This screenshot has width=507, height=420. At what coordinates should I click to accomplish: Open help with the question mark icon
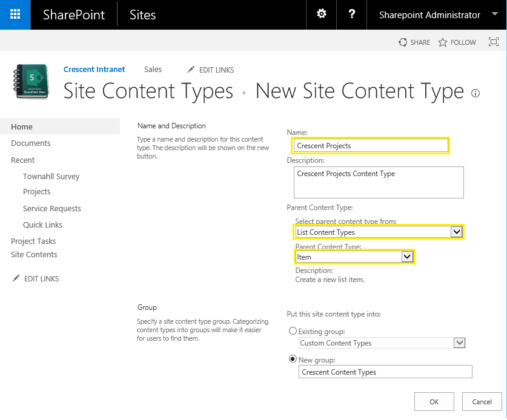tap(351, 15)
